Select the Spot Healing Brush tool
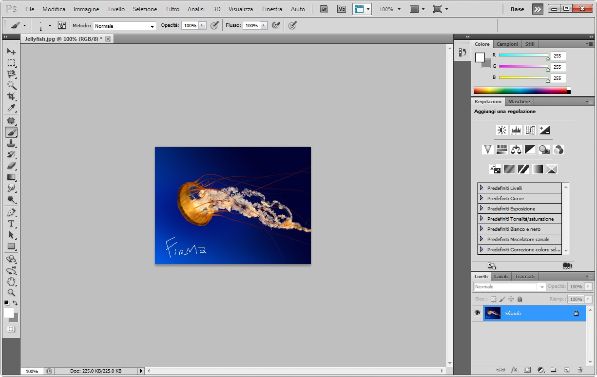This screenshot has width=597, height=377. [11, 121]
